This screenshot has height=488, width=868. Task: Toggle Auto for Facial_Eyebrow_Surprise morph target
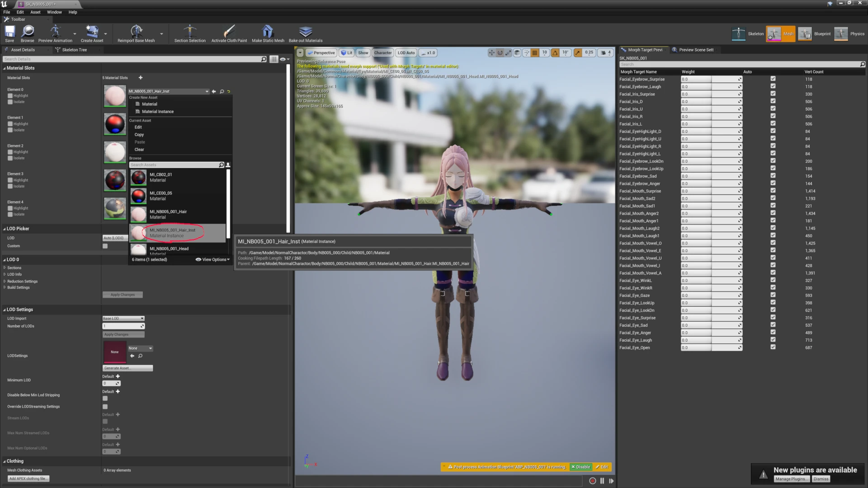pos(773,79)
